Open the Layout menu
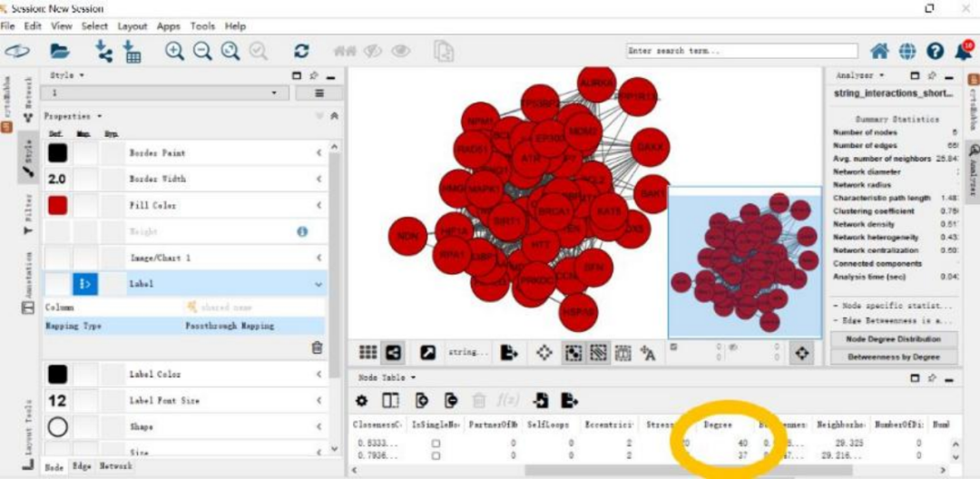Image resolution: width=980 pixels, height=479 pixels. [x=132, y=26]
